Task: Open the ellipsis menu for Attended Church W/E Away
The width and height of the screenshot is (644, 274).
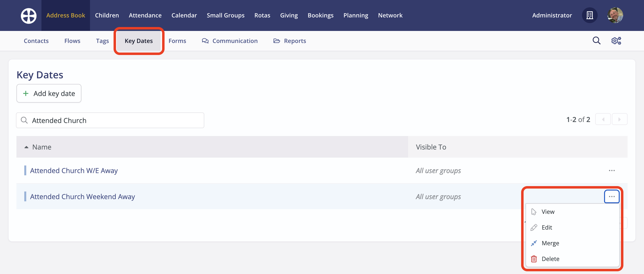Action: 612,170
